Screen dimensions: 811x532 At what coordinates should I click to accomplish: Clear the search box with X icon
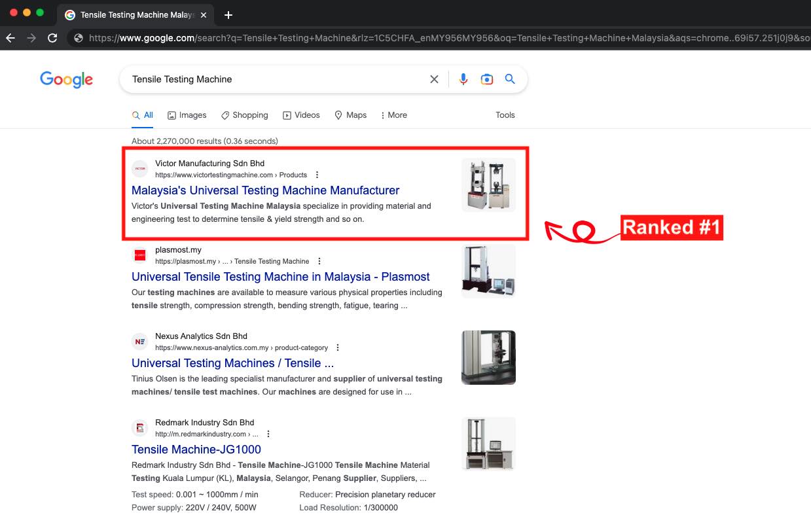click(x=434, y=79)
